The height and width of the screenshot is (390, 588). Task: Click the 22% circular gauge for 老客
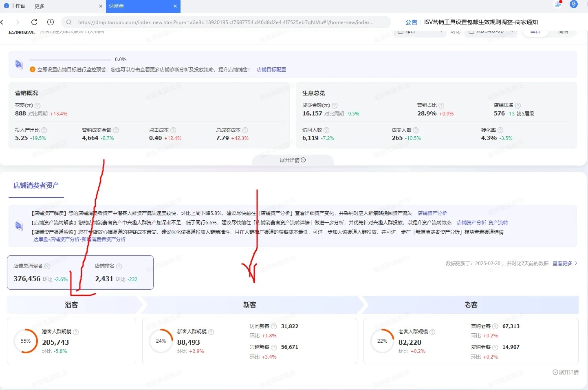pos(382,341)
